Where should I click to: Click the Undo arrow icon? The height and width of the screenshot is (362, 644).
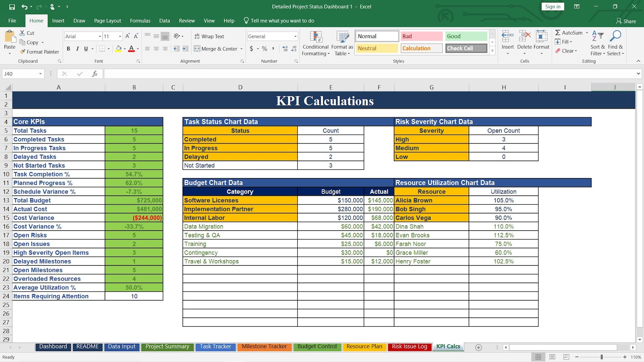(x=24, y=7)
